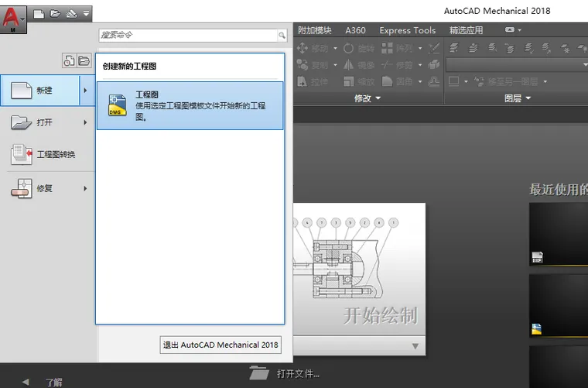Open the recent DWG file thumbnail
The height and width of the screenshot is (388, 588).
click(x=559, y=306)
